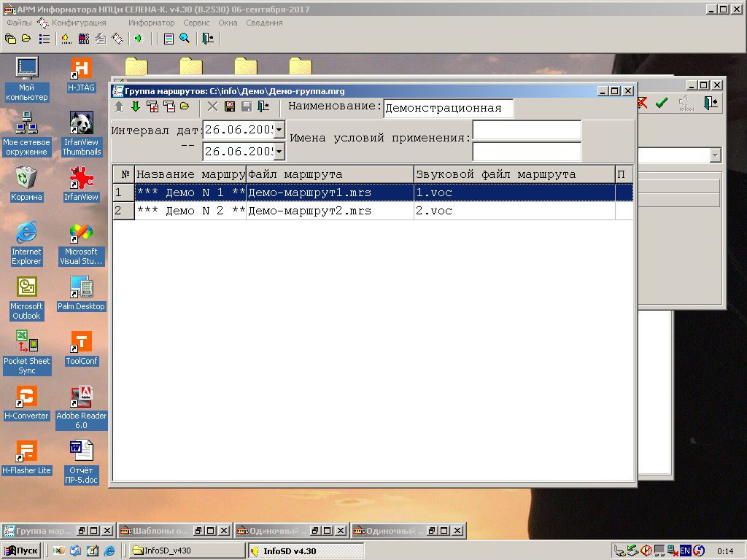This screenshot has width=747, height=560.
Task: Open the first interval date dropdown
Action: [x=279, y=130]
